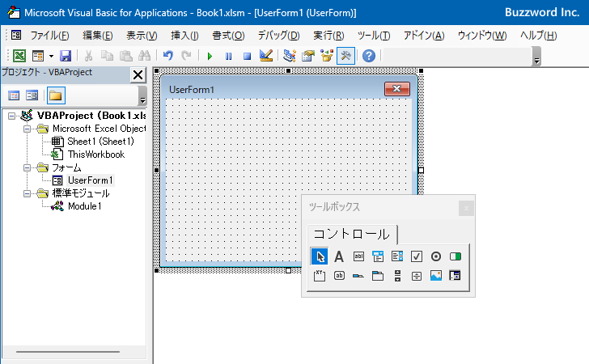Open the Project Explorer icon in toolbar
The width and height of the screenshot is (589, 364).
click(x=290, y=56)
